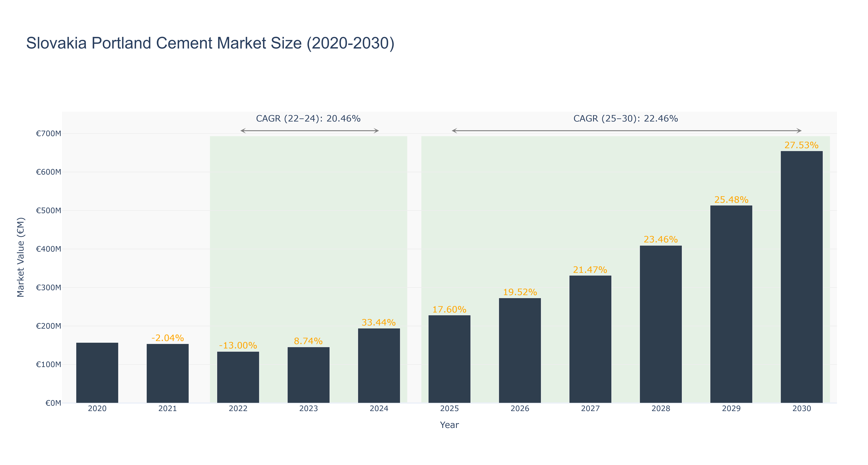Click the €600M axis tick label
This screenshot has height=465, width=868.
coord(49,172)
